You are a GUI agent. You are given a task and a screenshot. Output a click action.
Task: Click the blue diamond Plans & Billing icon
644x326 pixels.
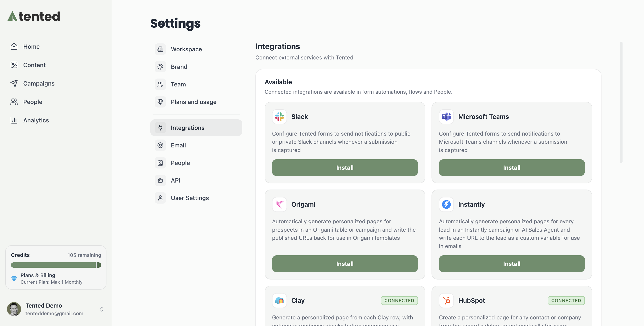(14, 278)
